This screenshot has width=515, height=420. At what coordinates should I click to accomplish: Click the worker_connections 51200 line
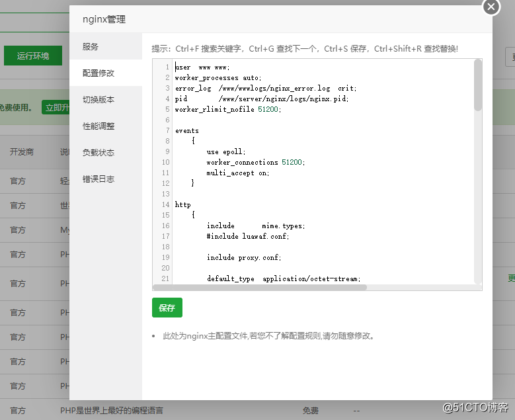click(256, 162)
